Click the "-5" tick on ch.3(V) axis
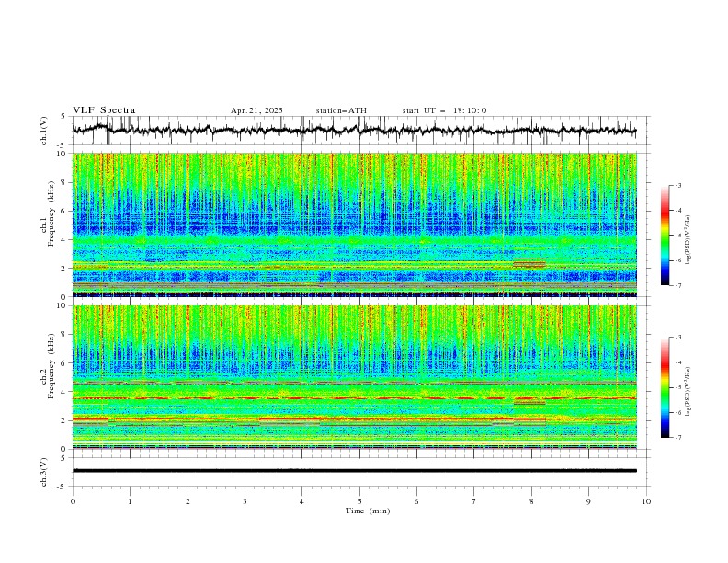This screenshot has height=563, width=728. point(63,487)
